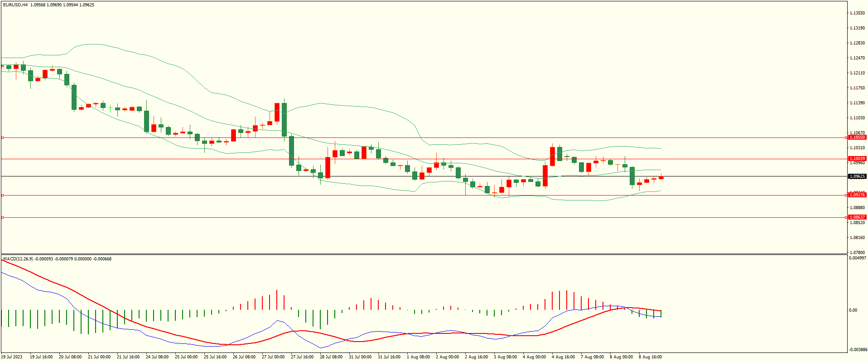Select left handle of the 1.09176 red line

[x=2, y=195]
